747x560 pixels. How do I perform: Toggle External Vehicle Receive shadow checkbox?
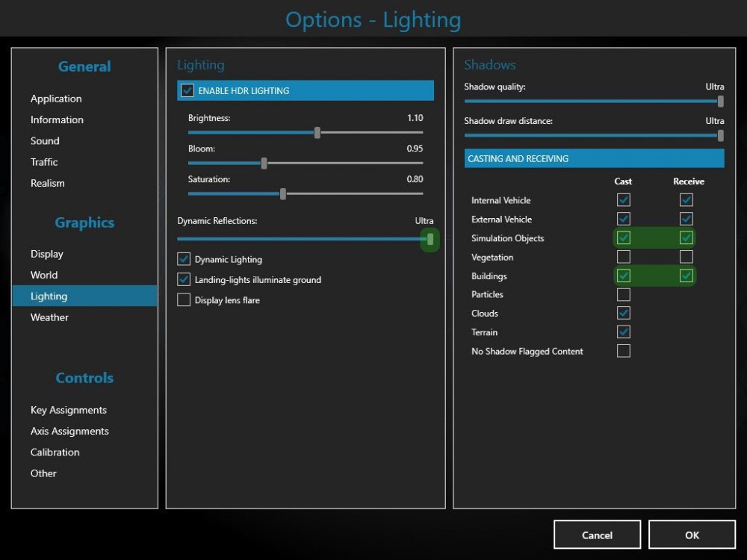click(686, 219)
